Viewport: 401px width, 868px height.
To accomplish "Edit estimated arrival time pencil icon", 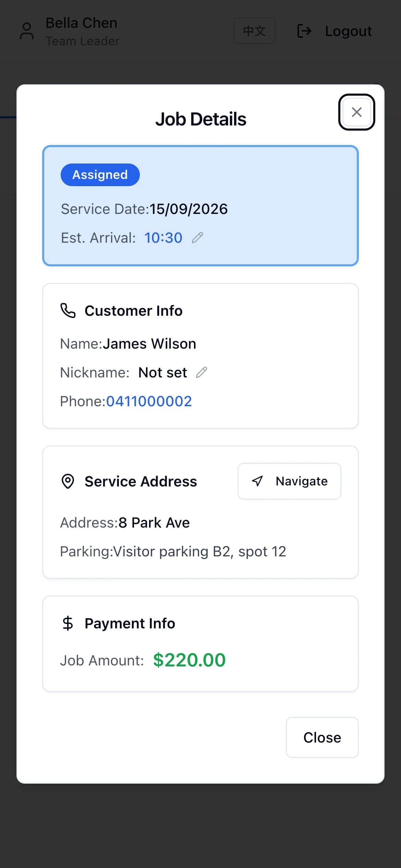I will (197, 238).
